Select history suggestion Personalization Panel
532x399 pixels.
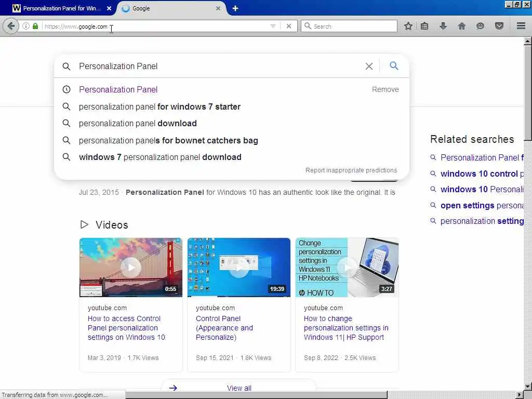click(118, 89)
